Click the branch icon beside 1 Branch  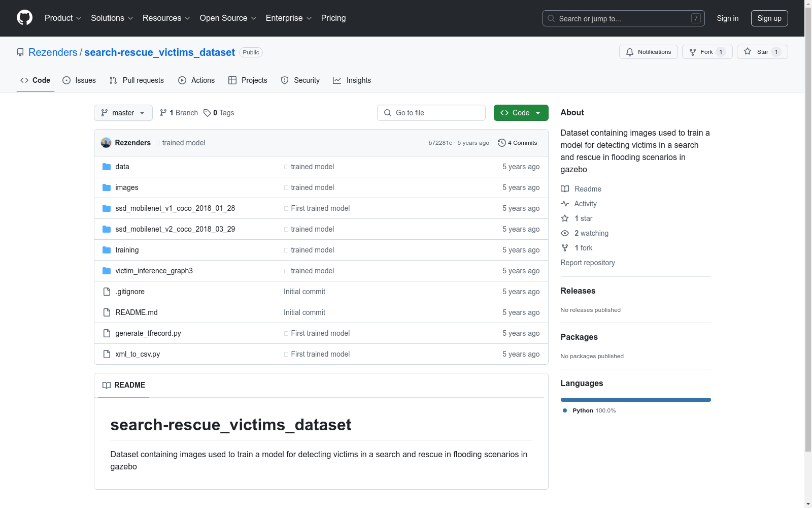[163, 113]
